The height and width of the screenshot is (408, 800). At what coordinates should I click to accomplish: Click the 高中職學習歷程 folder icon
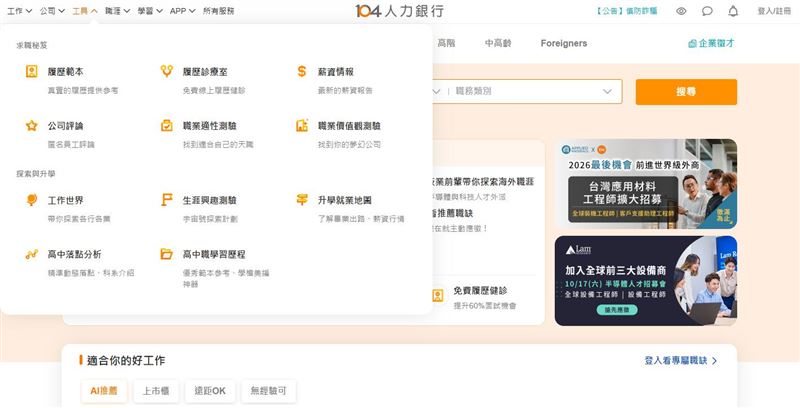(x=166, y=254)
